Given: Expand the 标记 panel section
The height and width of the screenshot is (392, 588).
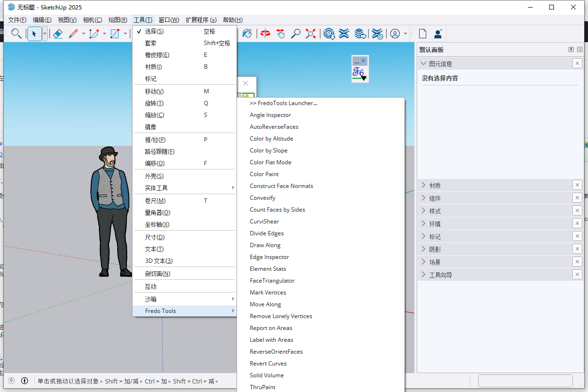Looking at the screenshot, I should (423, 236).
